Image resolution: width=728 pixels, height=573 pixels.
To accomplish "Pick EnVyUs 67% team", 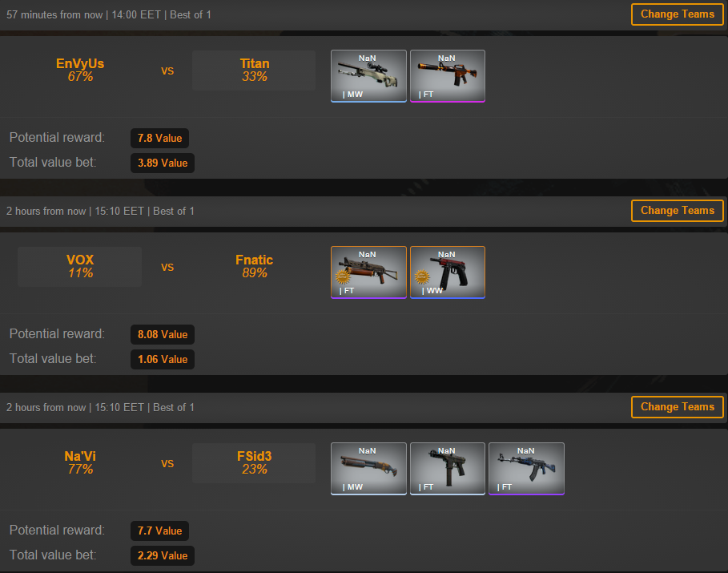I will (x=80, y=71).
